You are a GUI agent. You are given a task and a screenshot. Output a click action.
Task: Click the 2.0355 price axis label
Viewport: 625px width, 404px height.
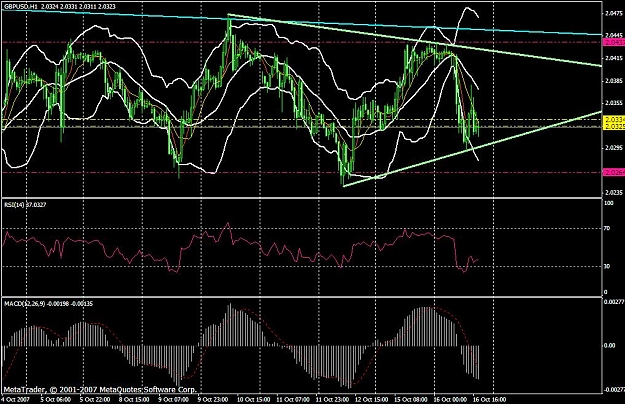tap(613, 103)
